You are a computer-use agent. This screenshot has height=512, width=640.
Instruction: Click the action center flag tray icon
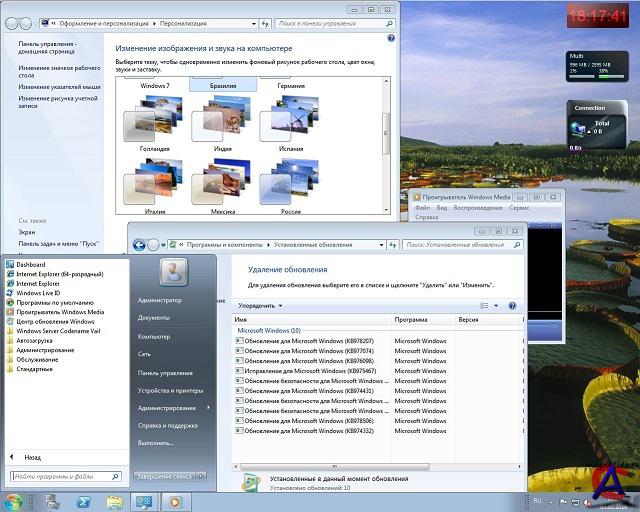click(564, 502)
